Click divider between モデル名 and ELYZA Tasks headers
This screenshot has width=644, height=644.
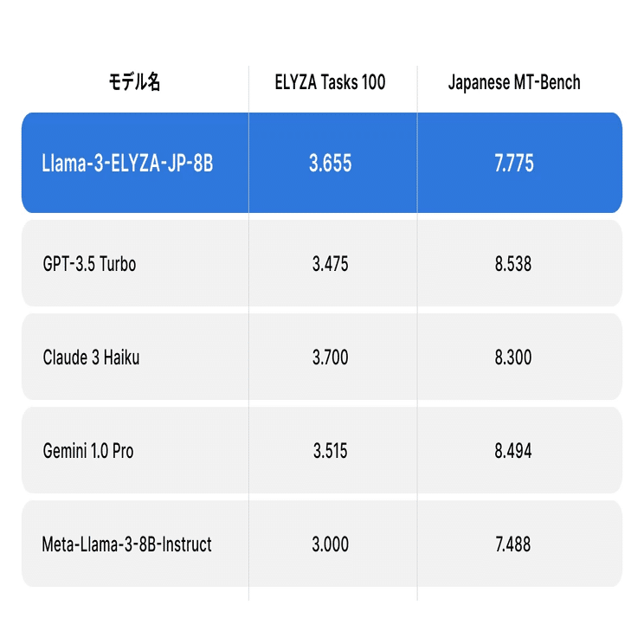click(x=248, y=83)
